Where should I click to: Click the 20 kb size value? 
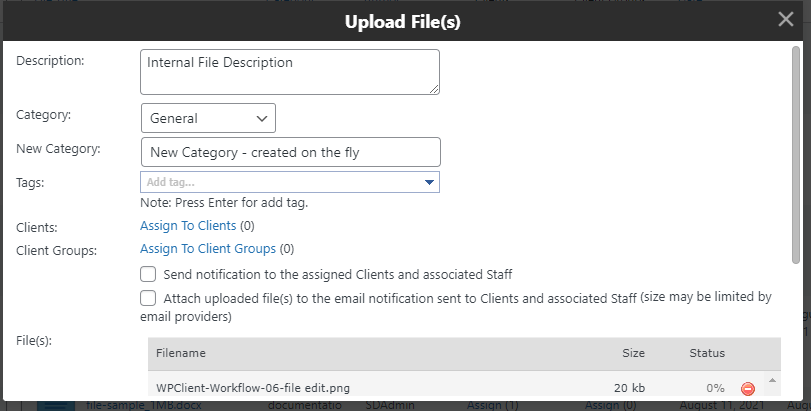click(x=629, y=388)
